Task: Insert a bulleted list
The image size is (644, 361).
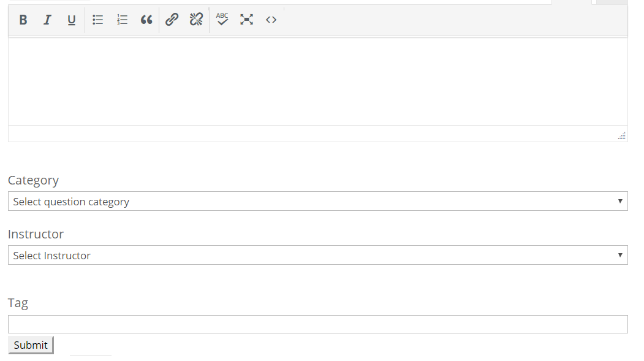Action: click(98, 20)
